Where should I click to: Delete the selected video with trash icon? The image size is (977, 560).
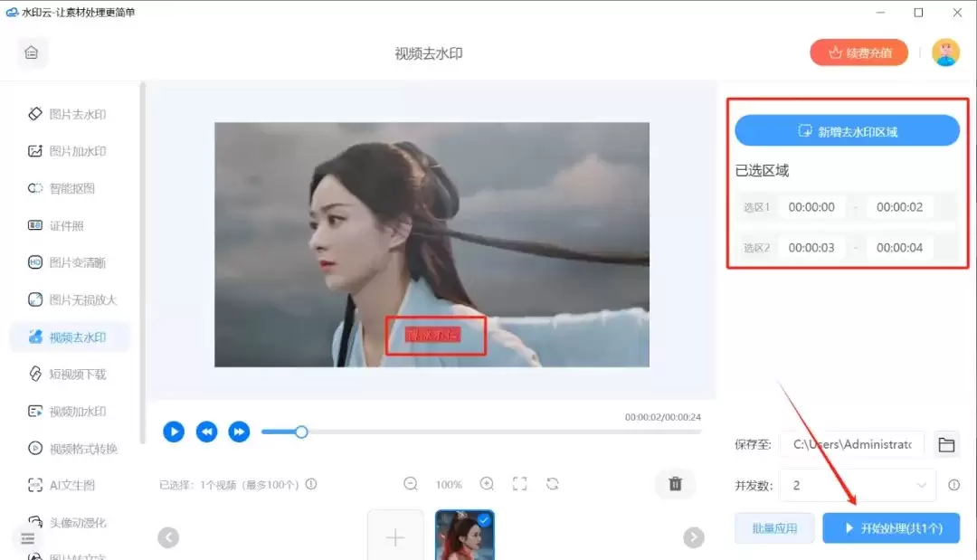click(676, 484)
